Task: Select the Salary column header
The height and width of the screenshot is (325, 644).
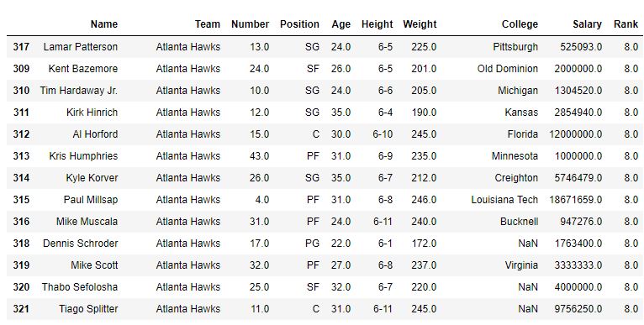Action: click(587, 24)
